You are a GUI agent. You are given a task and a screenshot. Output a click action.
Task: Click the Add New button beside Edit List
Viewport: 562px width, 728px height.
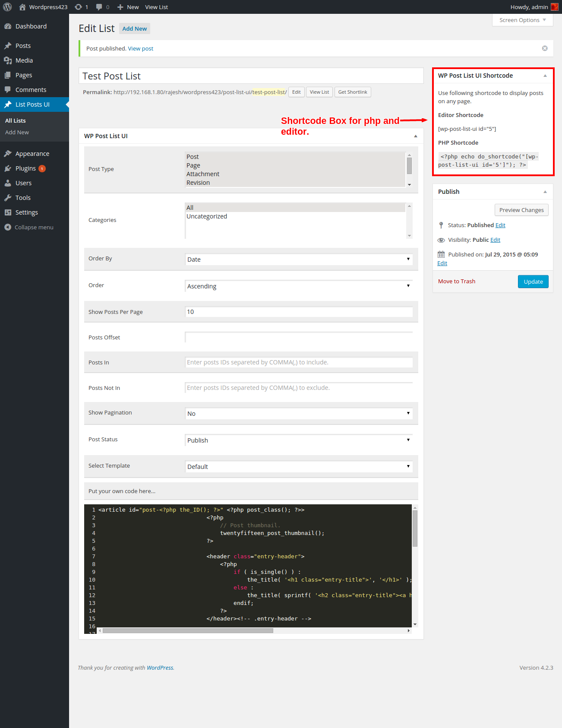click(135, 28)
